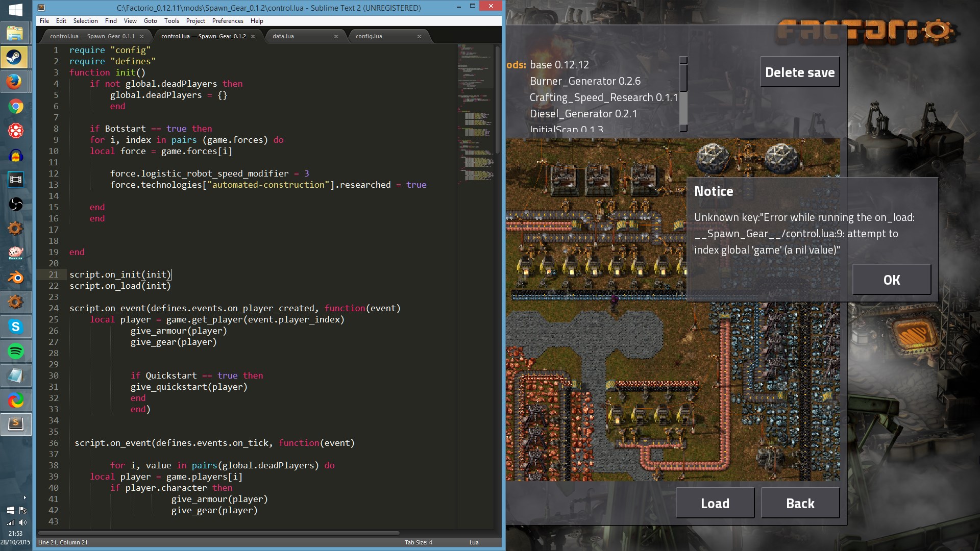Open the Selection menu
The width and height of the screenshot is (980, 551).
pyautogui.click(x=85, y=21)
